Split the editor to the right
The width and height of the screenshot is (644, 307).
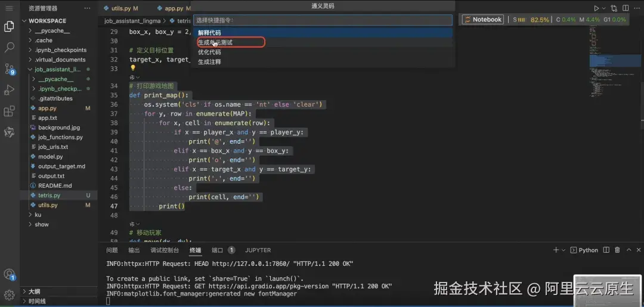[x=626, y=8]
